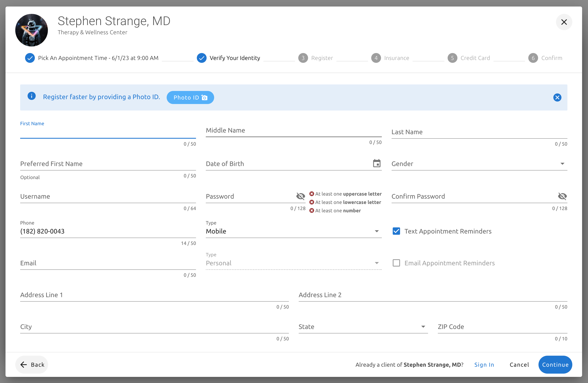Click the Last Name input field

click(479, 132)
